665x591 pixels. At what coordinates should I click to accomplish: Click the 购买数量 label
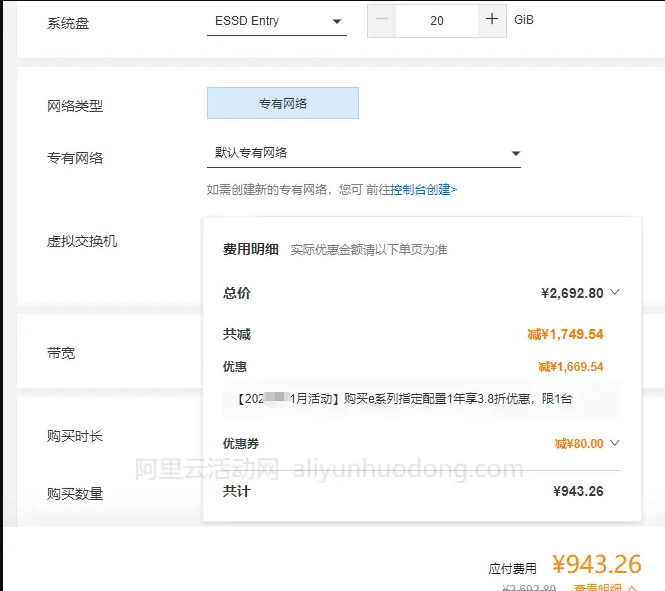coord(75,494)
